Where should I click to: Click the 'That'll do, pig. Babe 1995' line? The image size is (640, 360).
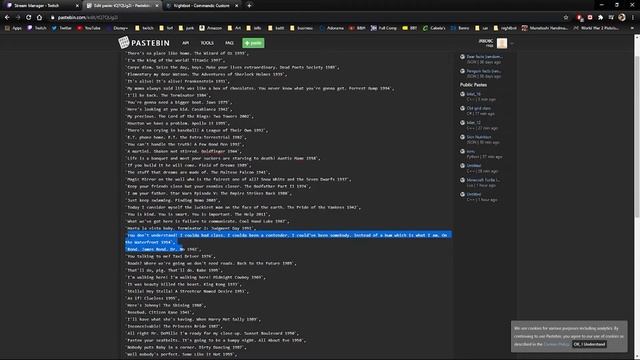tap(174, 270)
